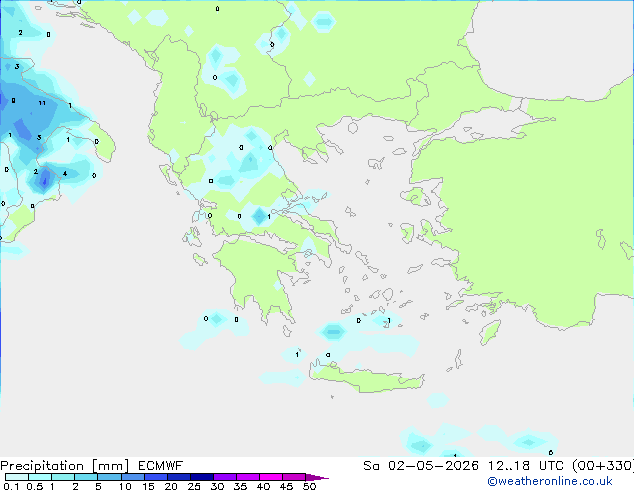Click the '25' legend scale label

[194, 486]
